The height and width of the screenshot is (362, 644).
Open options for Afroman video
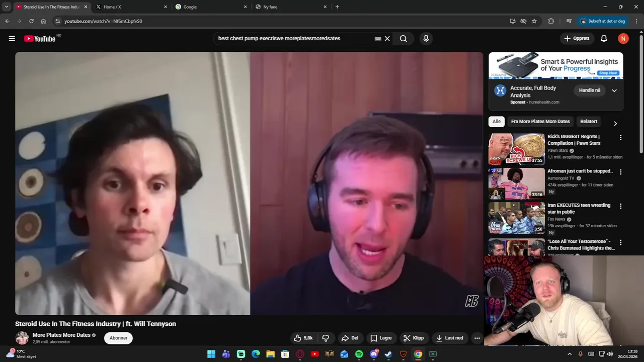[620, 172]
